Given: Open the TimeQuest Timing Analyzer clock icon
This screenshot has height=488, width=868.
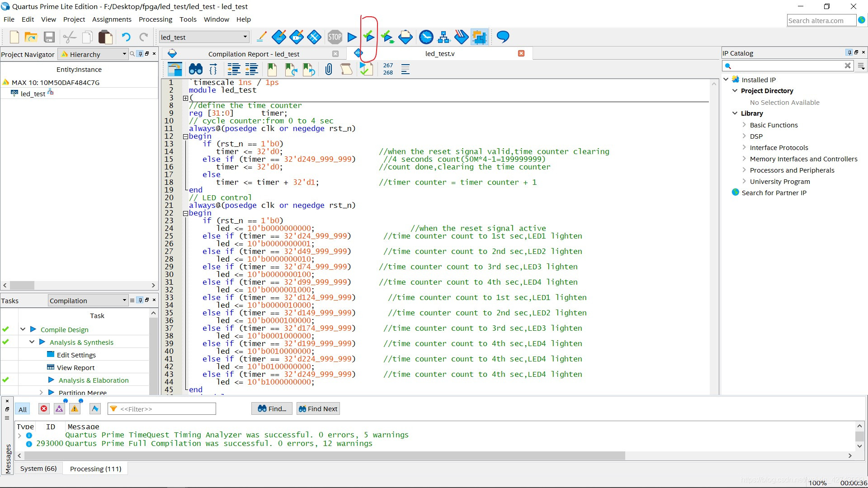Looking at the screenshot, I should pos(426,37).
